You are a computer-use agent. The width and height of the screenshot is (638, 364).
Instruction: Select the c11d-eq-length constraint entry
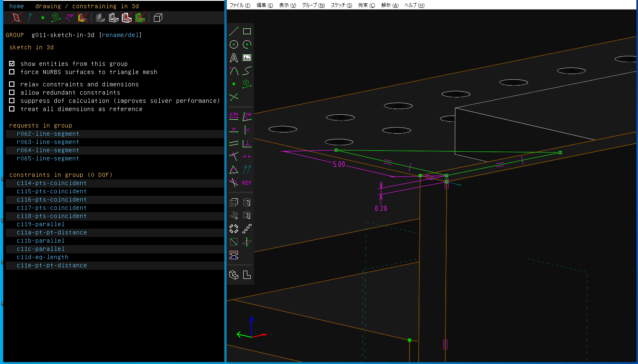click(x=42, y=257)
